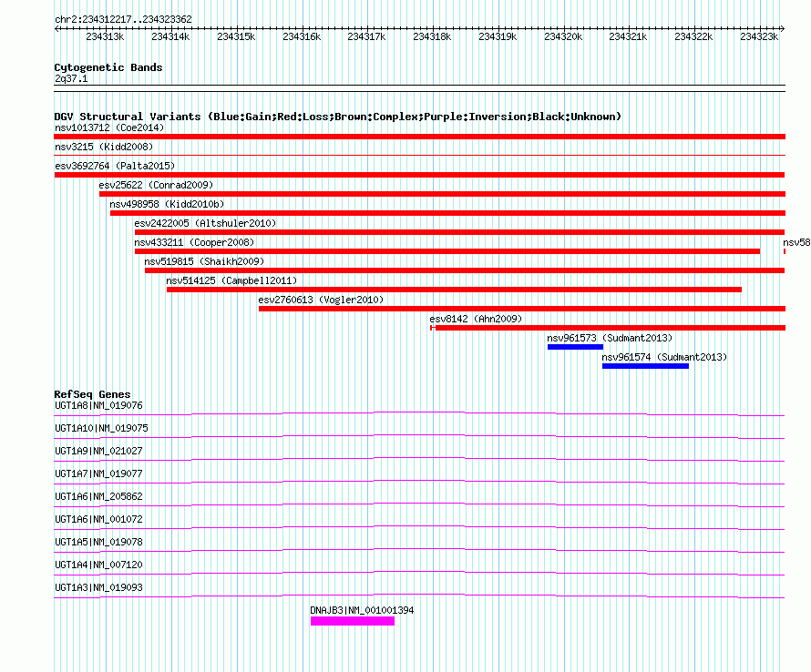Viewport: 811px width, 672px height.
Task: Click the 234314k ruler tick label
Action: click(x=170, y=36)
